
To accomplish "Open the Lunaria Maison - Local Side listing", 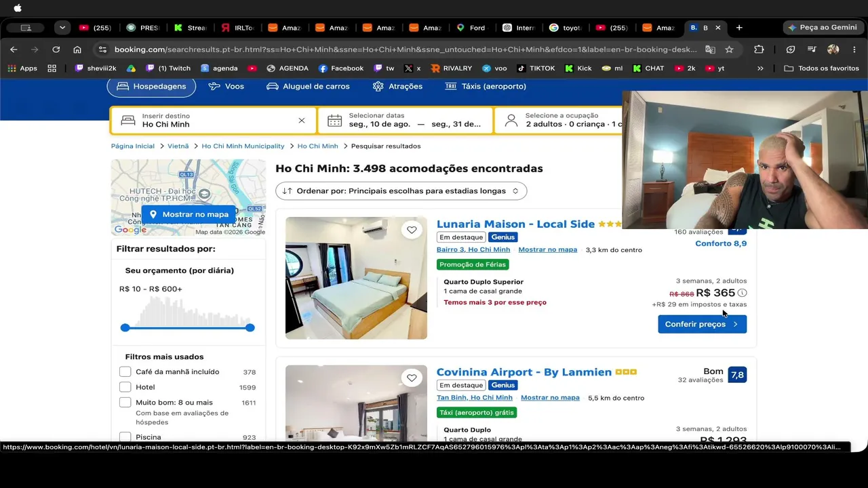I will pyautogui.click(x=515, y=224).
